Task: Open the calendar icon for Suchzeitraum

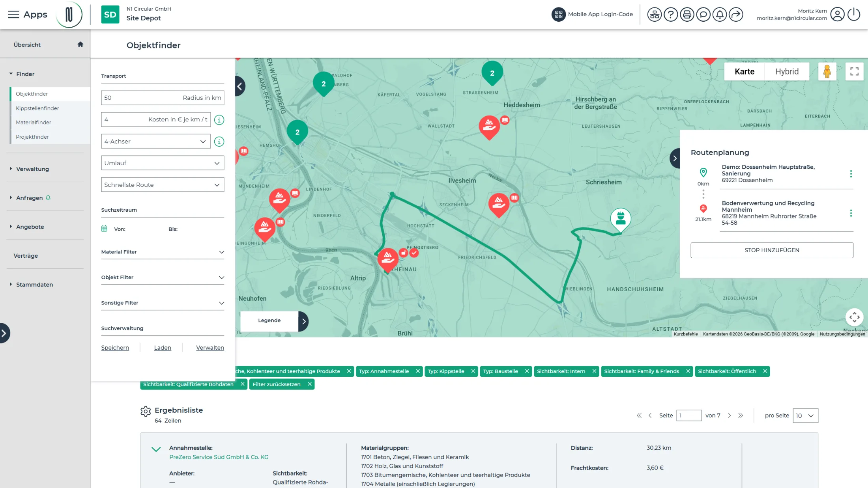Action: point(104,229)
